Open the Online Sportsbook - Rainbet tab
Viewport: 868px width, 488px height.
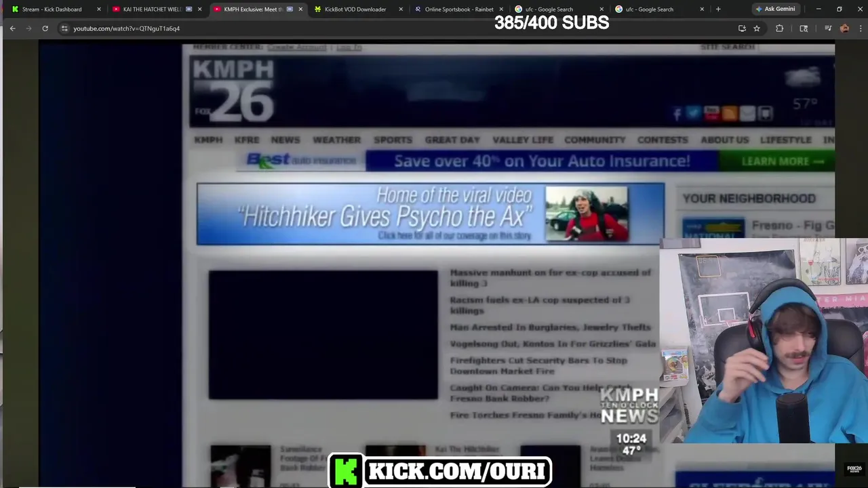[459, 9]
